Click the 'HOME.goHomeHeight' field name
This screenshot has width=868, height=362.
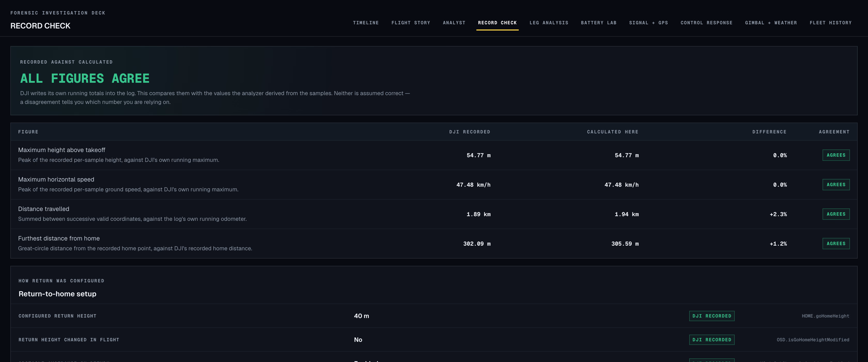pyautogui.click(x=826, y=316)
